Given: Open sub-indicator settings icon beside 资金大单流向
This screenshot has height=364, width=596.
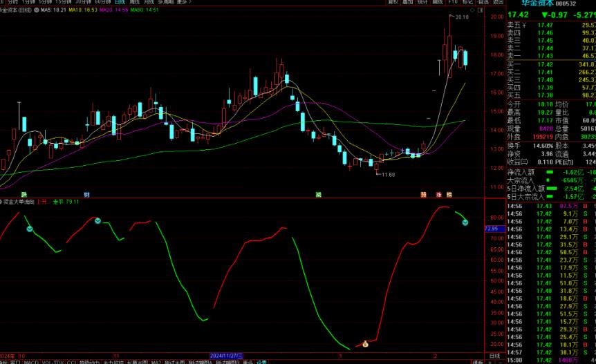Looking at the screenshot, I should [1, 202].
